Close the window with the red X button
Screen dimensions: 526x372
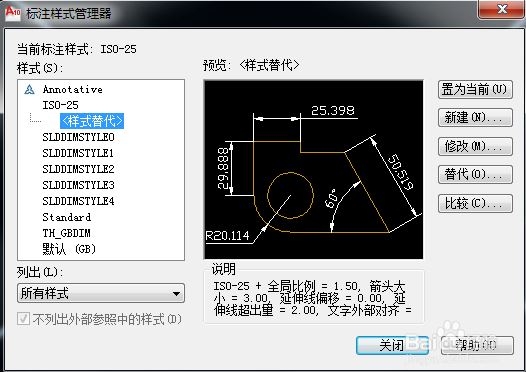tap(502, 9)
